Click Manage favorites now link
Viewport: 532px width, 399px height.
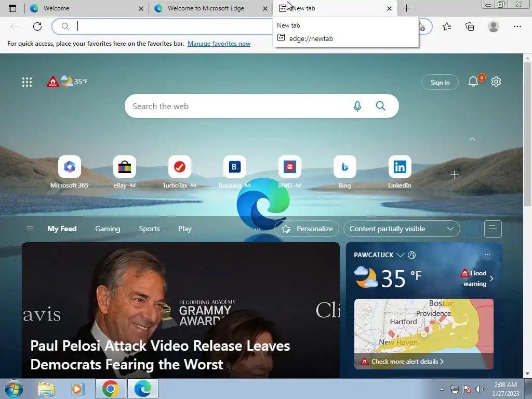click(219, 44)
